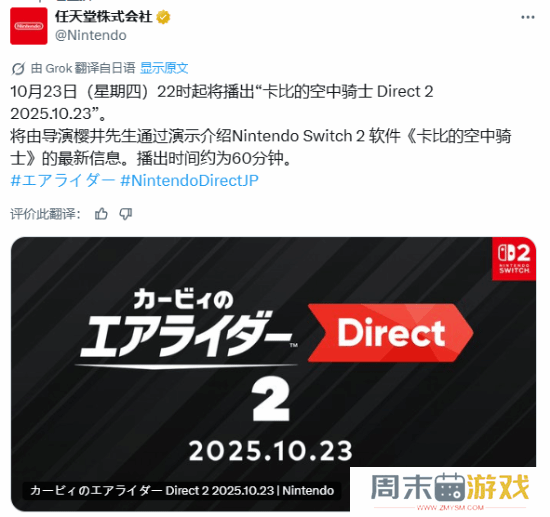Click the gold verified badge
This screenshot has width=550, height=517.
[163, 17]
